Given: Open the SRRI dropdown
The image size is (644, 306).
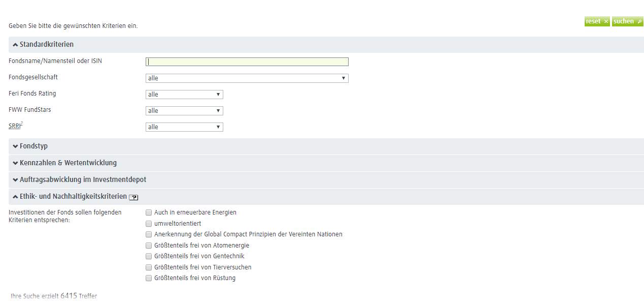Looking at the screenshot, I should 184,127.
